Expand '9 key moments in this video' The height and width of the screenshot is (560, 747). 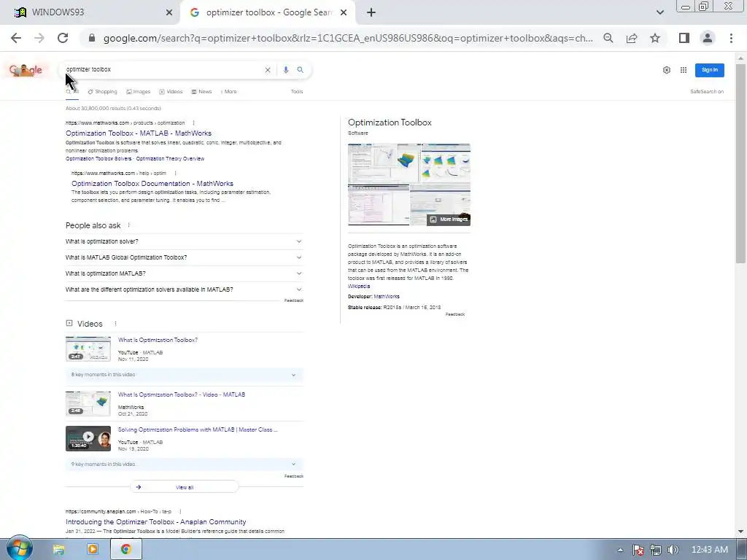pos(185,464)
